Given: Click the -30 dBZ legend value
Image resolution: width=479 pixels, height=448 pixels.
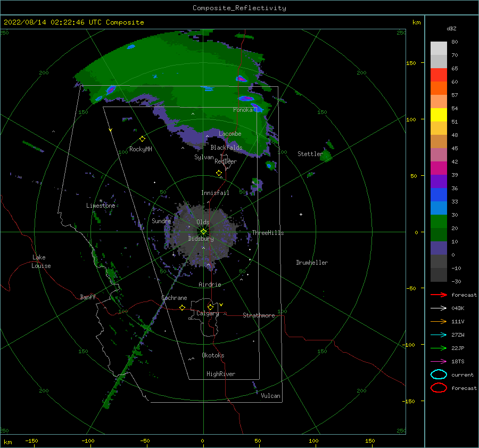Looking at the screenshot, I should coord(456,281).
